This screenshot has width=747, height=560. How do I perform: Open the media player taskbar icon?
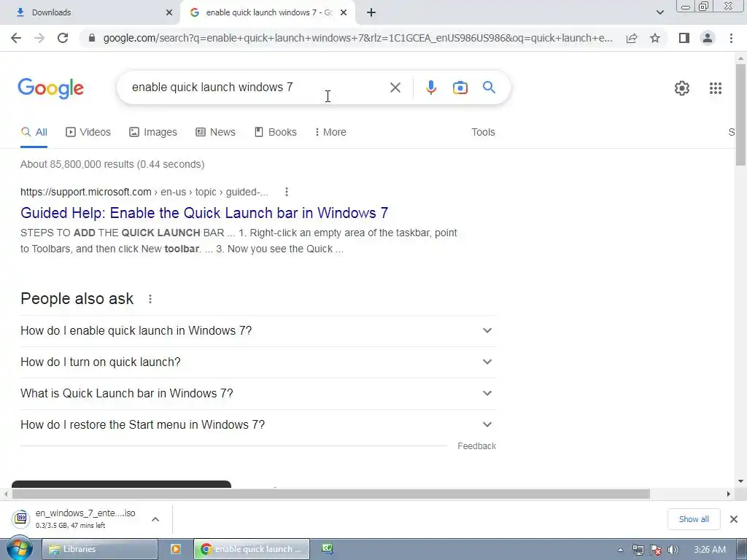click(176, 549)
